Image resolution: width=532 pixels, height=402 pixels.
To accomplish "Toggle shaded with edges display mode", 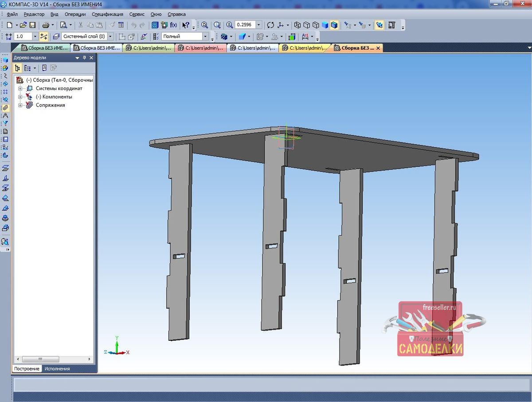I will pos(334,25).
